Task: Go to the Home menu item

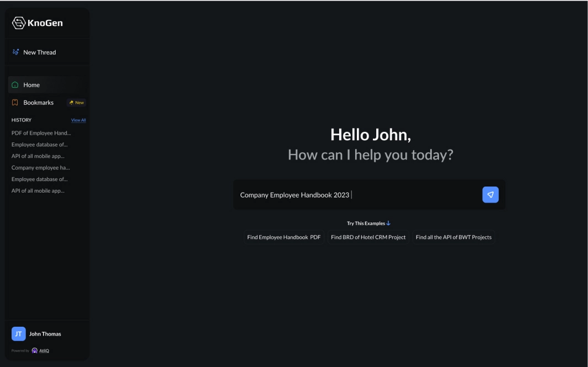Action: 31,85
